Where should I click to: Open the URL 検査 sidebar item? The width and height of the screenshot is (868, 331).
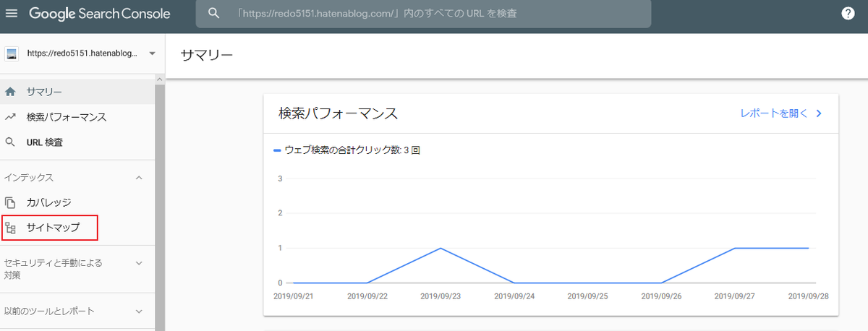(77, 142)
